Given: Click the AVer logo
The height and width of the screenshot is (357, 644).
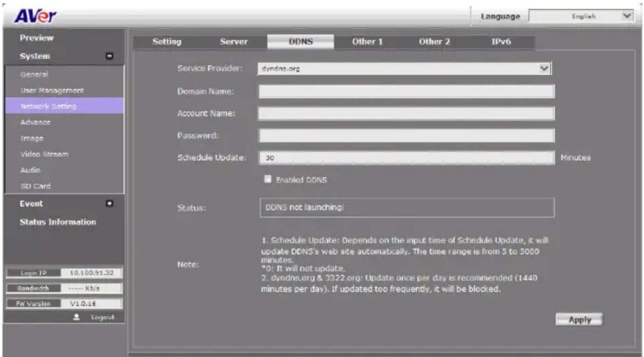Looking at the screenshot, I should (x=35, y=15).
